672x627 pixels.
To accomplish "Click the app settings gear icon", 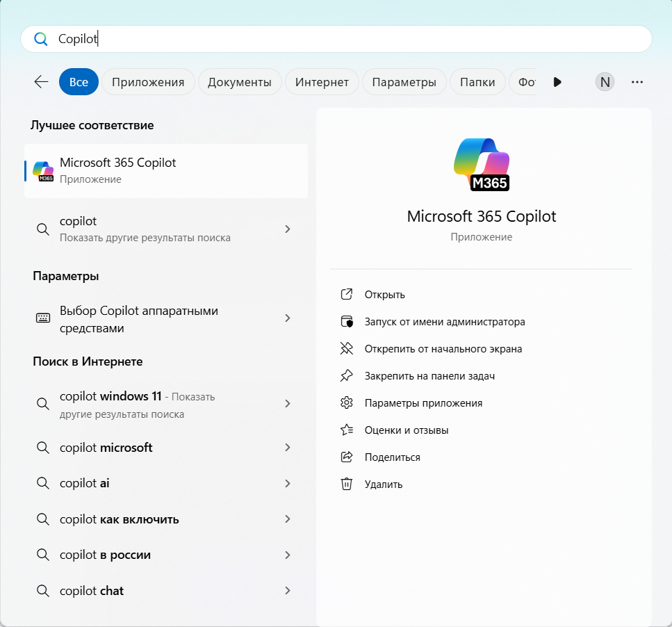I will [346, 403].
